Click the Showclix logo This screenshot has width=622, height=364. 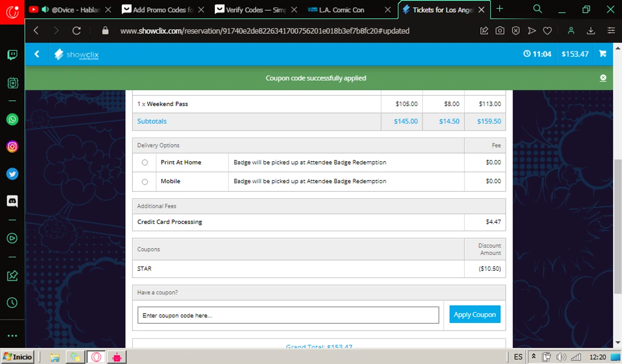pyautogui.click(x=77, y=54)
